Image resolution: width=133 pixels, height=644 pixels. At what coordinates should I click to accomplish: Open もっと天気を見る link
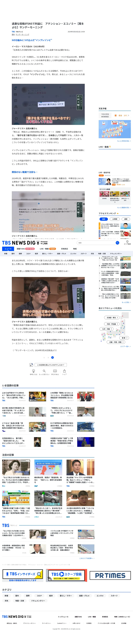pos(124,141)
